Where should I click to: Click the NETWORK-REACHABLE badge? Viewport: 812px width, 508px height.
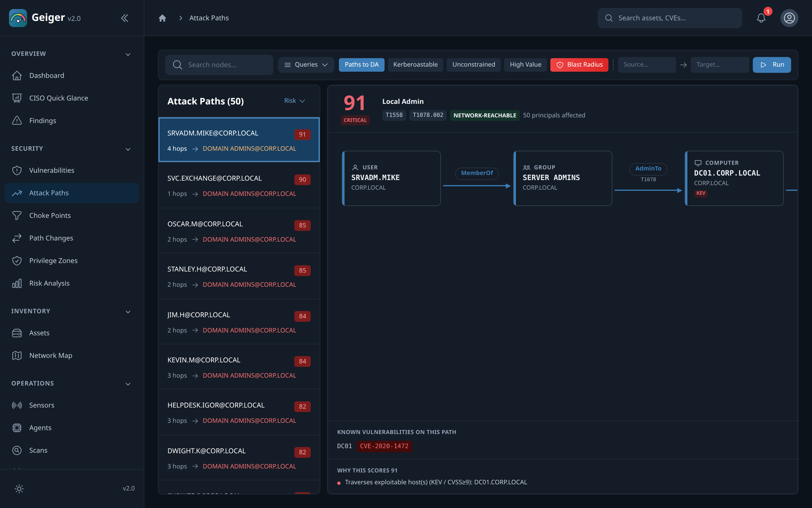484,115
